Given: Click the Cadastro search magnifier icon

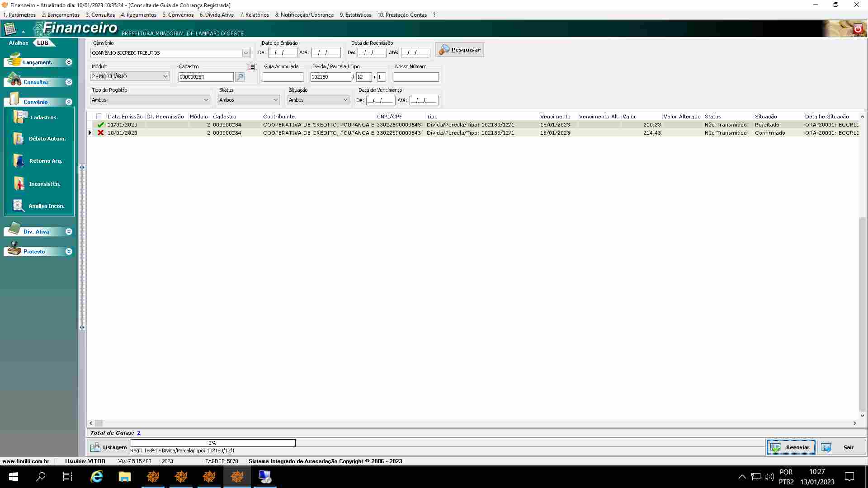Looking at the screenshot, I should click(240, 77).
